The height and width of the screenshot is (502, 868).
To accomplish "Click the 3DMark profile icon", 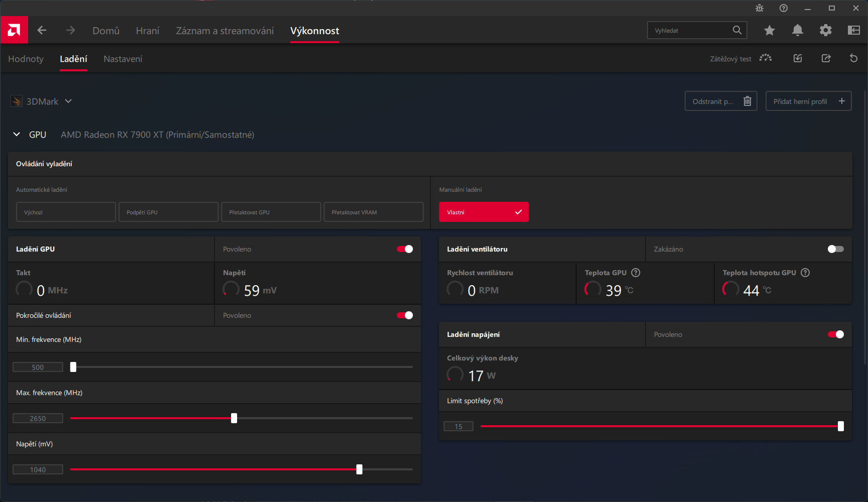I will pyautogui.click(x=17, y=101).
